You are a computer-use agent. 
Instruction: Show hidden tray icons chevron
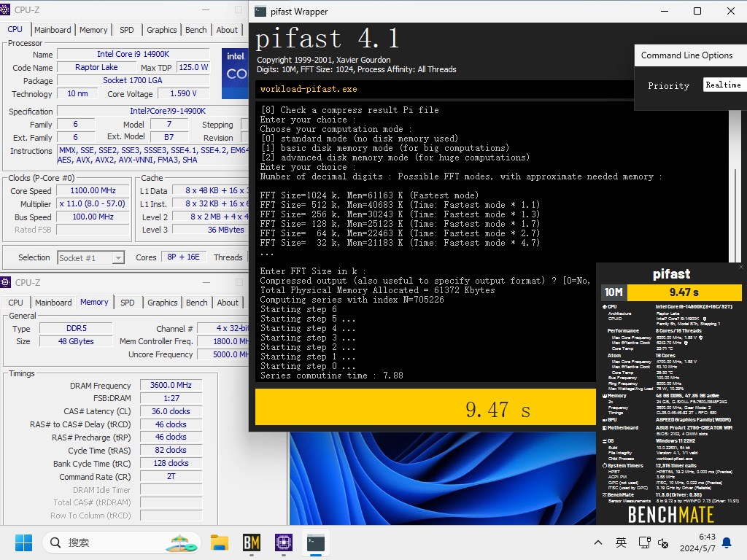coord(598,542)
